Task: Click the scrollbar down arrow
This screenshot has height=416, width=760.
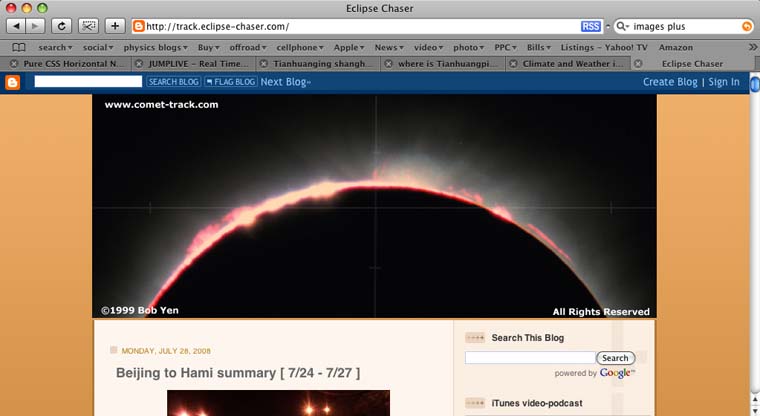Action: coord(755,410)
